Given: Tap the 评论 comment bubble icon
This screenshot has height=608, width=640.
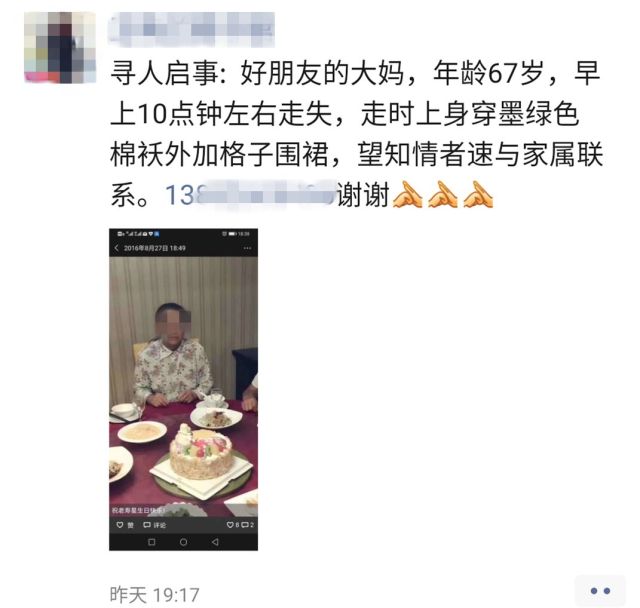Looking at the screenshot, I should (x=147, y=525).
